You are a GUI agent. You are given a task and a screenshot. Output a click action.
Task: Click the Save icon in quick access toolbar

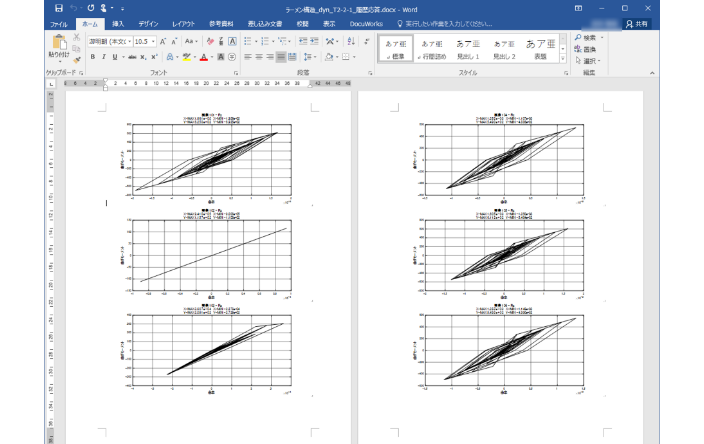click(59, 8)
